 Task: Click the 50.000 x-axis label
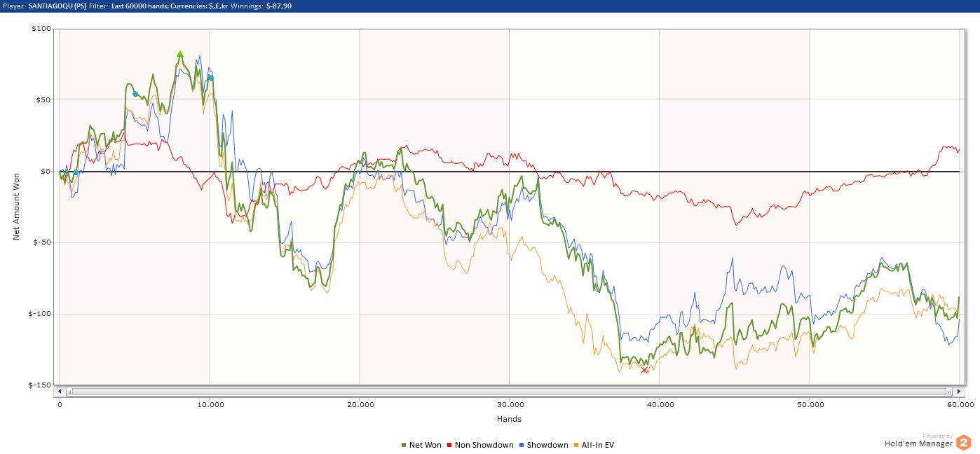click(810, 405)
